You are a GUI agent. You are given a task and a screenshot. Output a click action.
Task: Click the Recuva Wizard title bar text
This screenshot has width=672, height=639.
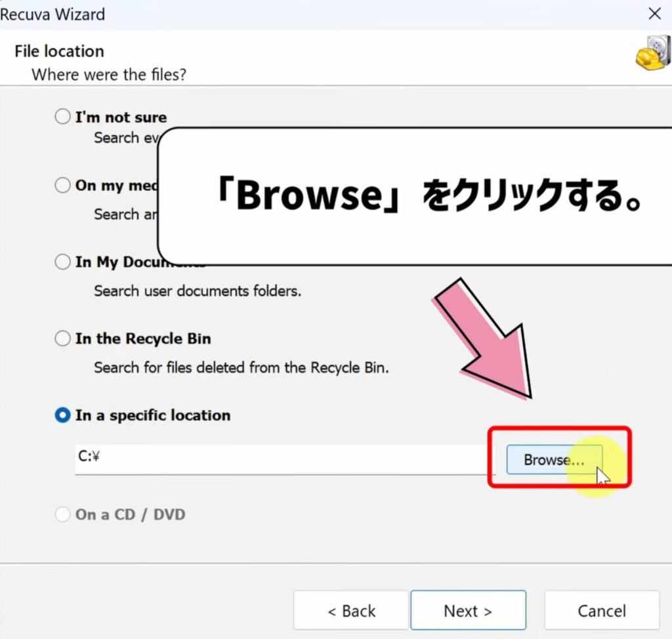[52, 14]
